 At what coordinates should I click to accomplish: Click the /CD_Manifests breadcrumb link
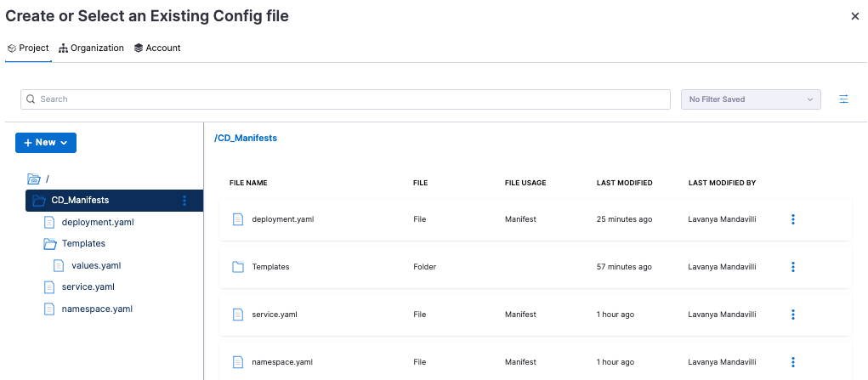(246, 138)
